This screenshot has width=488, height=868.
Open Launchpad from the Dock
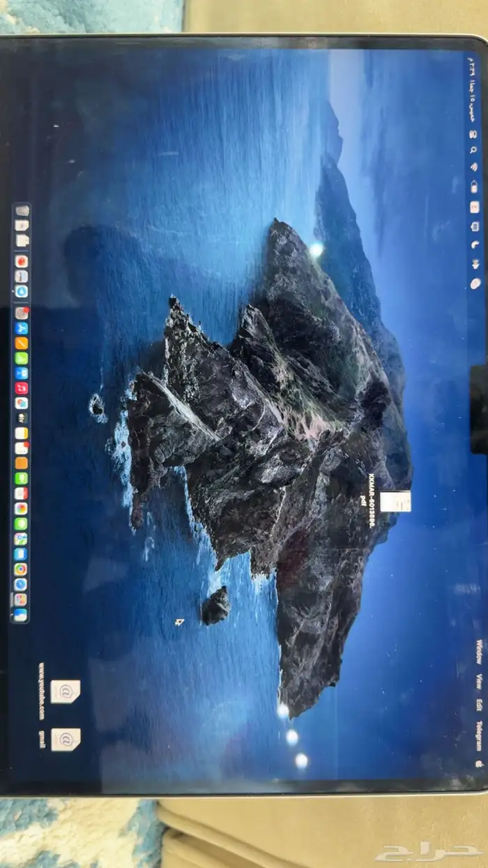coord(22,600)
